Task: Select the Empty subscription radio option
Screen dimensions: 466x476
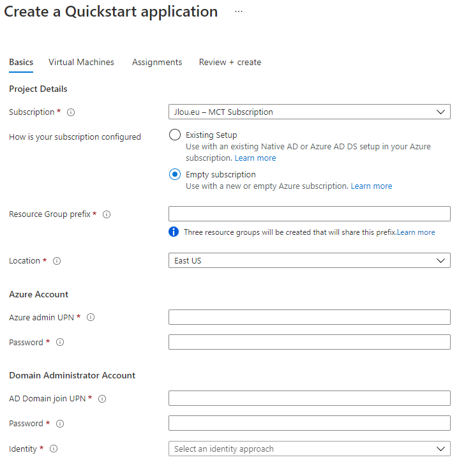Action: (175, 174)
